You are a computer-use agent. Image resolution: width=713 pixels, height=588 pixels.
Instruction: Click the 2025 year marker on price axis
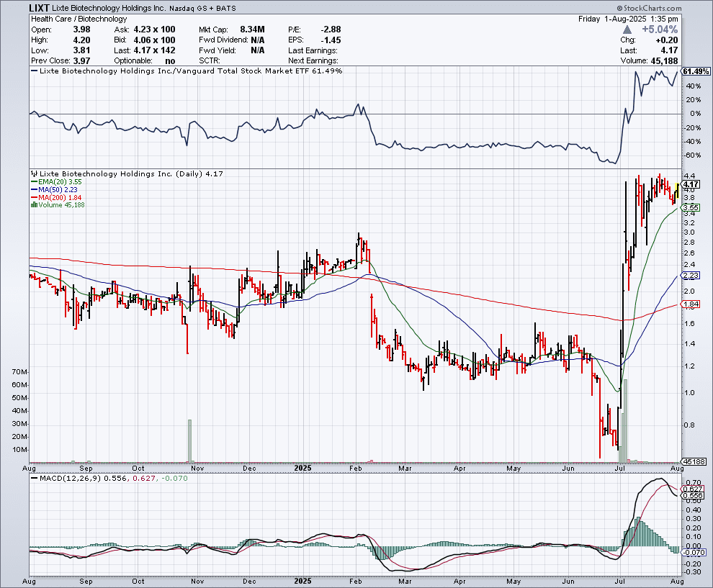click(x=302, y=468)
